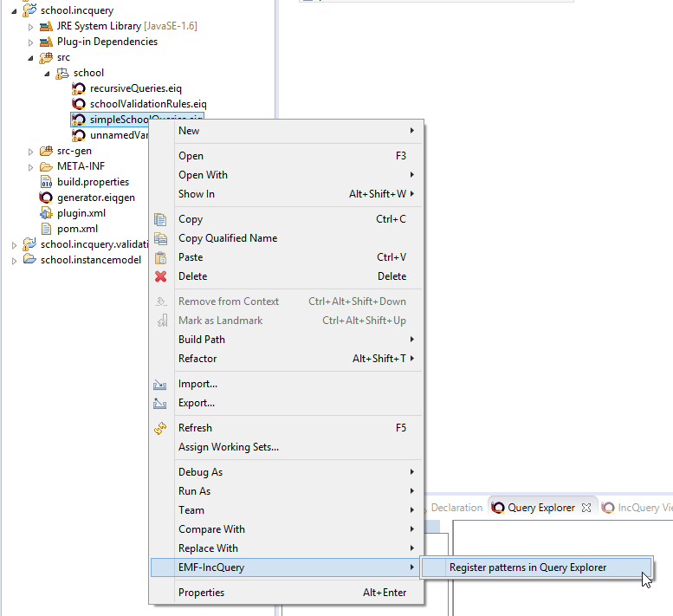Image resolution: width=673 pixels, height=616 pixels.
Task: Expand the src-gen folder node
Action: click(x=30, y=152)
